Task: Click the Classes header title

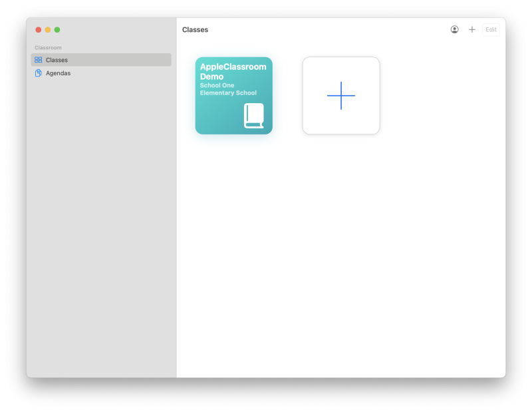Action: (x=196, y=29)
